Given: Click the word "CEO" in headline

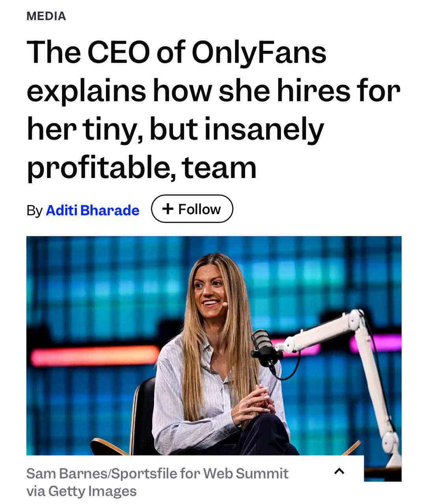Looking at the screenshot, I should point(120,52).
